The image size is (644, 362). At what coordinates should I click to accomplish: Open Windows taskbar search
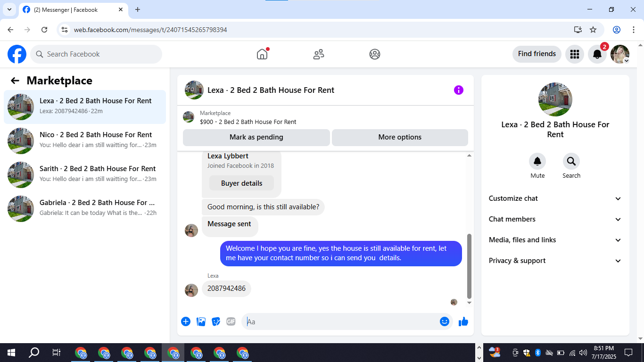coord(34,353)
